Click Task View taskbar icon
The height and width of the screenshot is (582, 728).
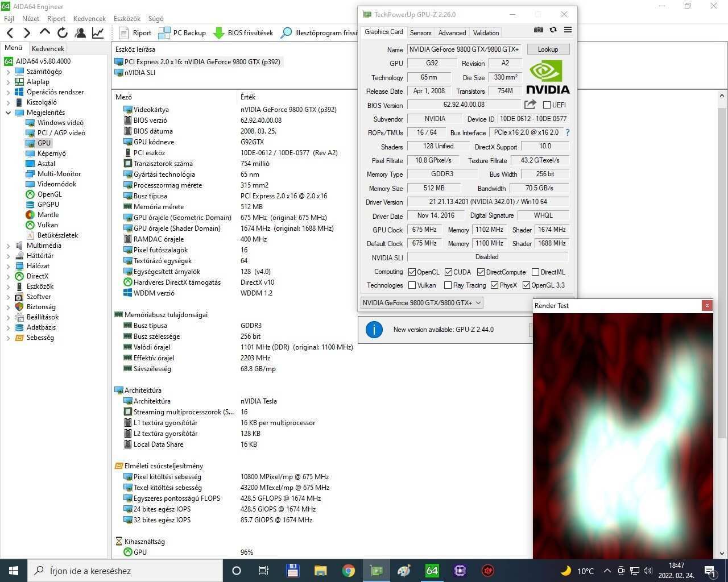[264, 571]
